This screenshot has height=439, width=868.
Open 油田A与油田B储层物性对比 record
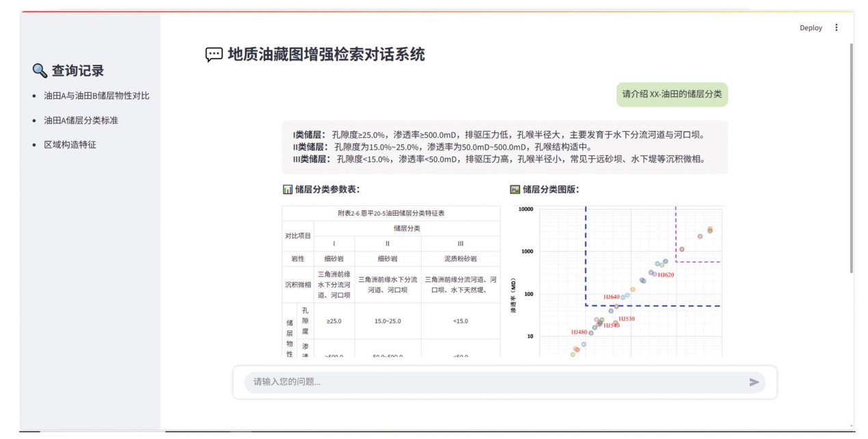(x=96, y=96)
